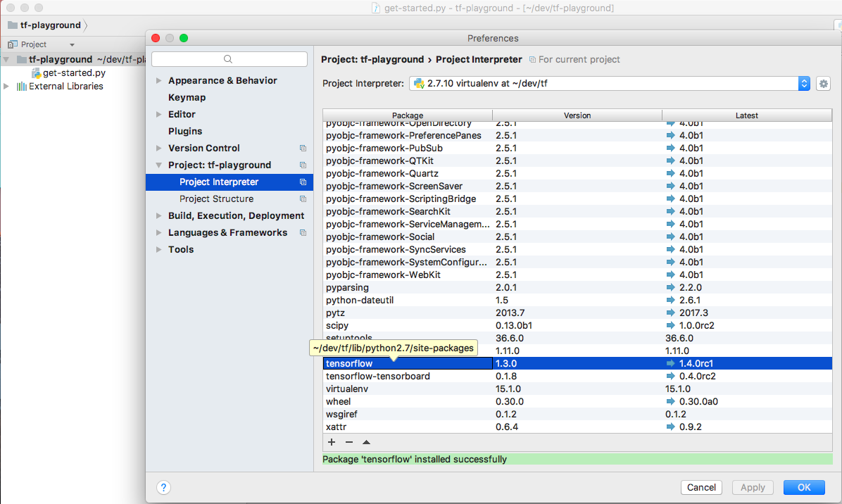Expand the Editor settings section
This screenshot has height=504, width=842.
tap(158, 114)
